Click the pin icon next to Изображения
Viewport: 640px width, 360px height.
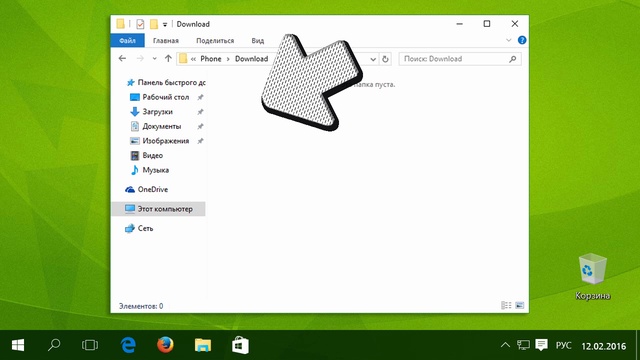coord(200,141)
